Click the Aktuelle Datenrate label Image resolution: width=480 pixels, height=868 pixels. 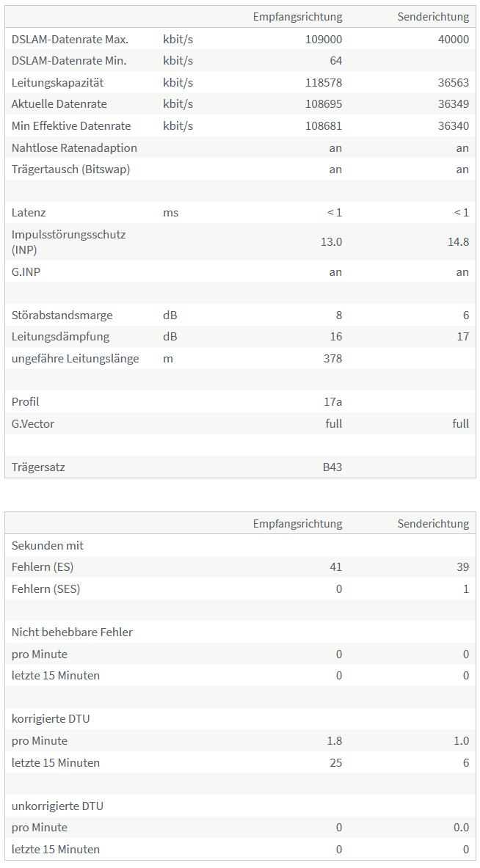pyautogui.click(x=55, y=104)
